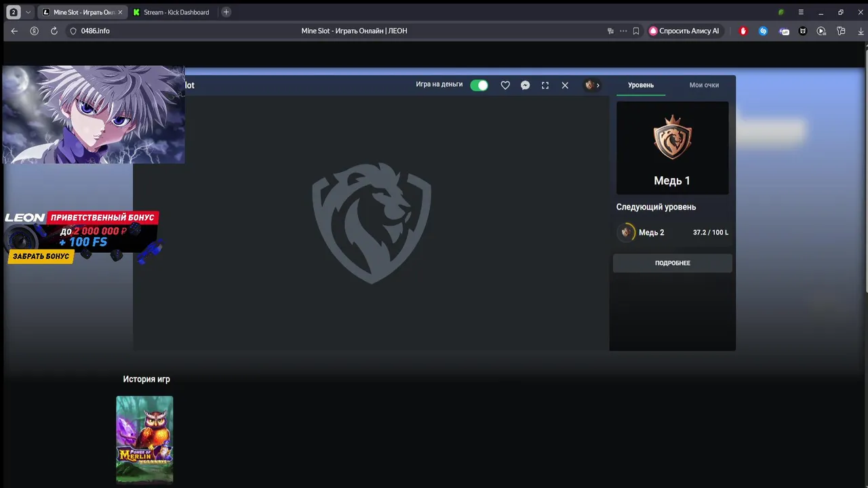Bookmark this page
The width and height of the screenshot is (868, 488).
tap(636, 31)
